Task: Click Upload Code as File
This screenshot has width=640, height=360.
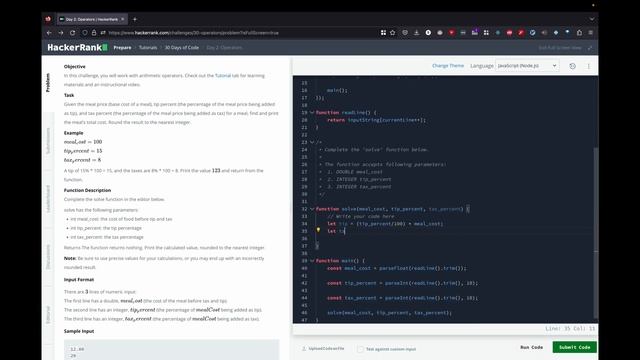Action: [323, 349]
